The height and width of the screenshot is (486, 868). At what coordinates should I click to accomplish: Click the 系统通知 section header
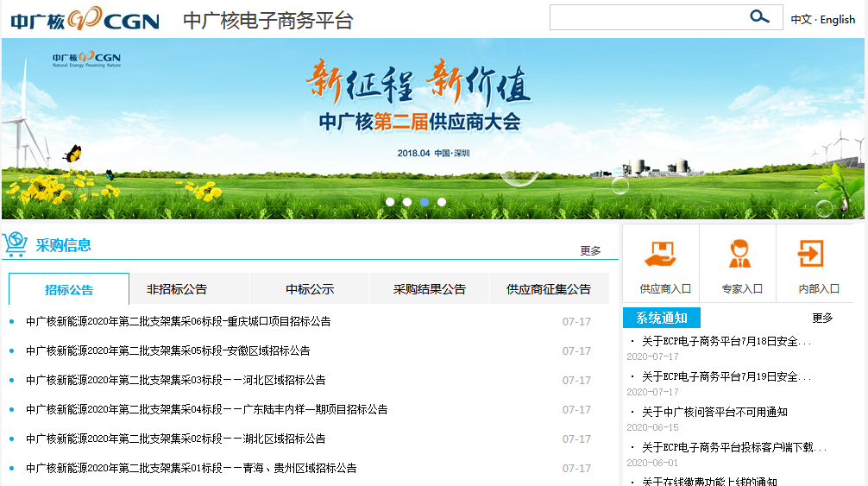[x=662, y=318]
